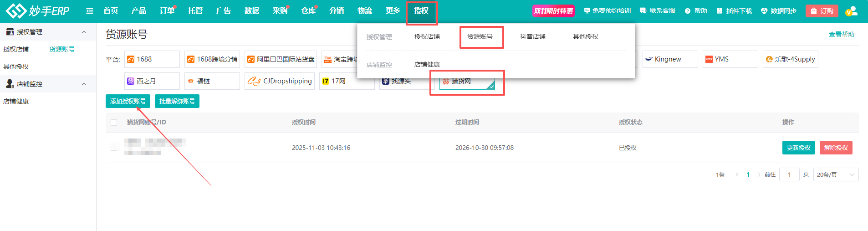868x231 pixels.
Task: Click the user avatar icon
Action: pos(851,11)
